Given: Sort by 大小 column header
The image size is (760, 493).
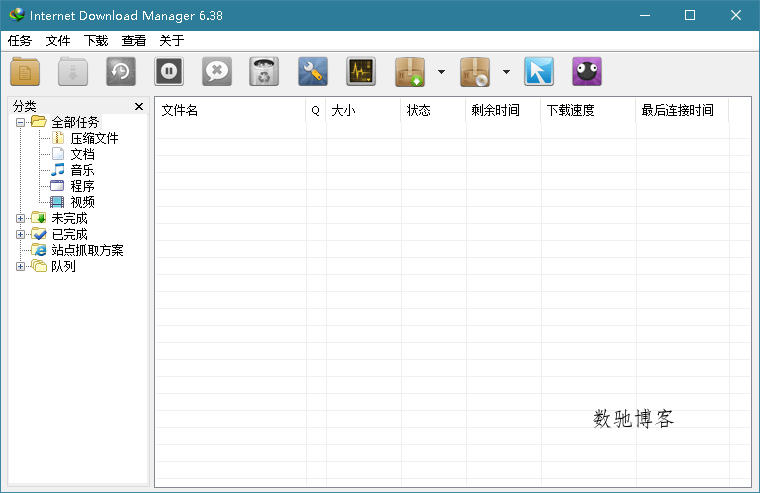Looking at the screenshot, I should tap(363, 111).
